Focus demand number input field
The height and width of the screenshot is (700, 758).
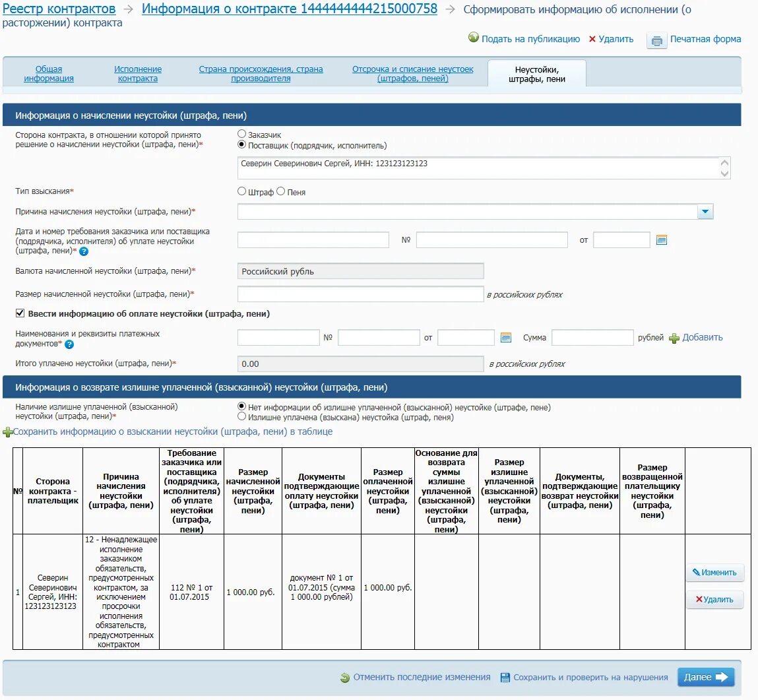(x=491, y=240)
